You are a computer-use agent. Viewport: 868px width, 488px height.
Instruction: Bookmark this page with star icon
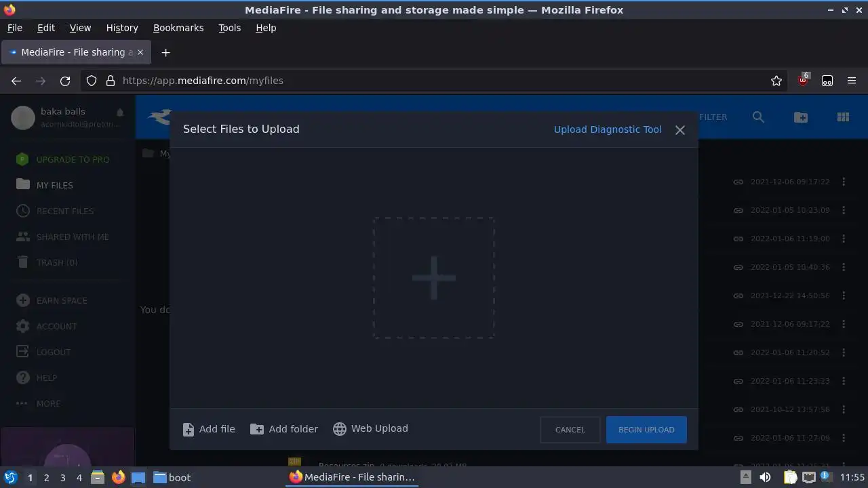[x=776, y=81]
